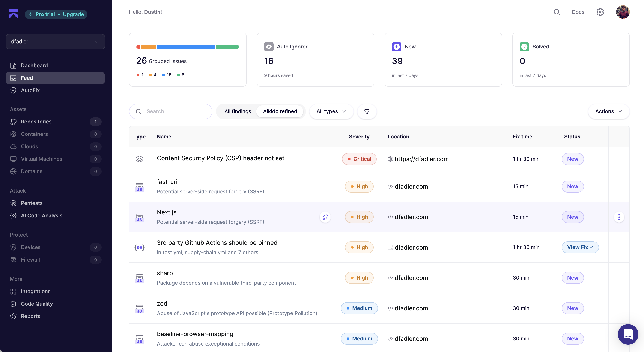Click the Firewall icon in Protect
This screenshot has width=644, height=352.
pyautogui.click(x=13, y=260)
